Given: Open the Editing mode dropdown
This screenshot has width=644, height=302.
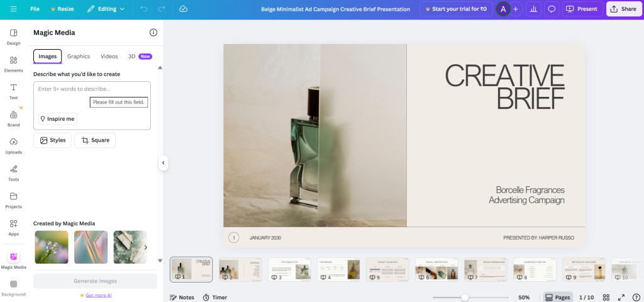Looking at the screenshot, I should point(106,9).
